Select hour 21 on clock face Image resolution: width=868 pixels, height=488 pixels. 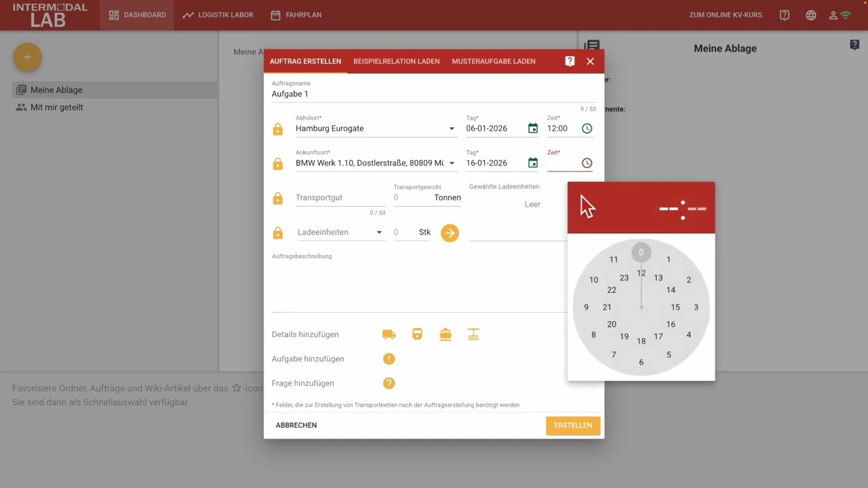click(x=607, y=308)
